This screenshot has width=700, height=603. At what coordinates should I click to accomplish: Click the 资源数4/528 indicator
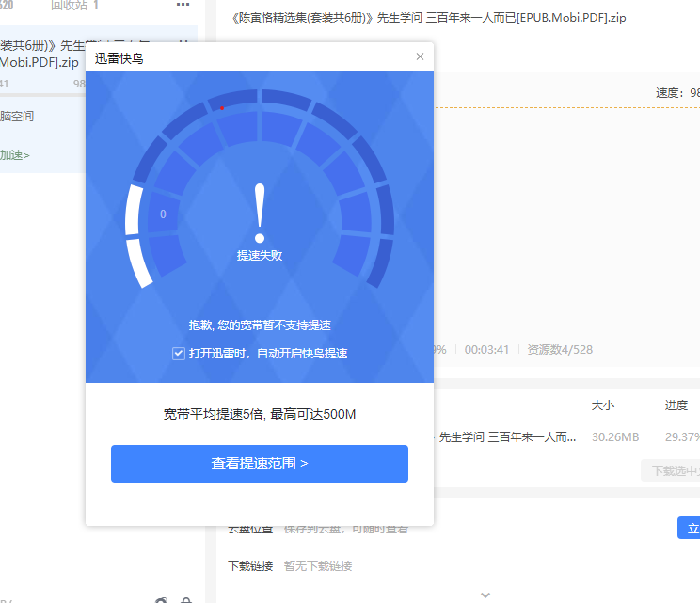point(560,350)
